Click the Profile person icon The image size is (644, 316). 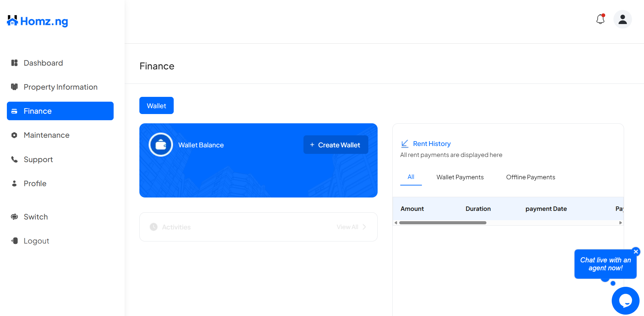(14, 183)
